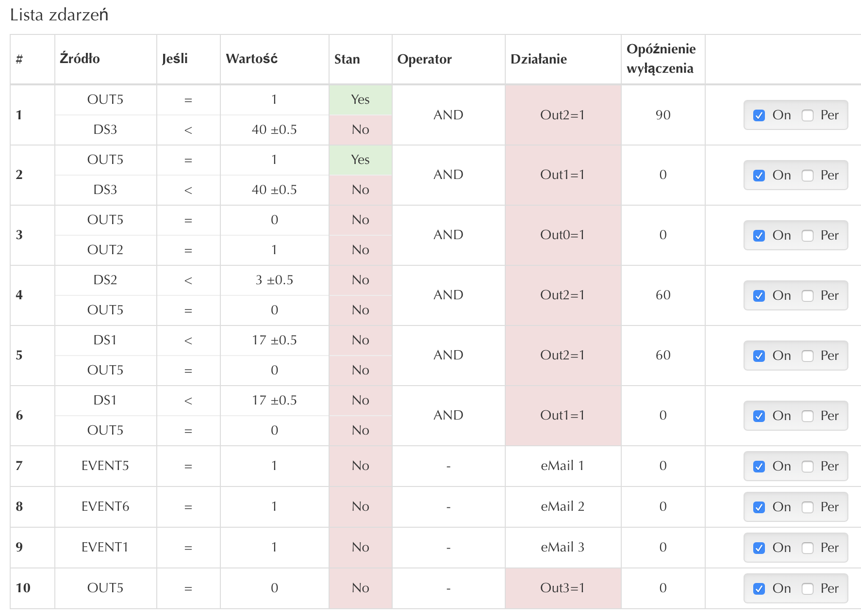The width and height of the screenshot is (861, 616).
Task: Toggle the On checkbox in row 3
Action: 759,236
